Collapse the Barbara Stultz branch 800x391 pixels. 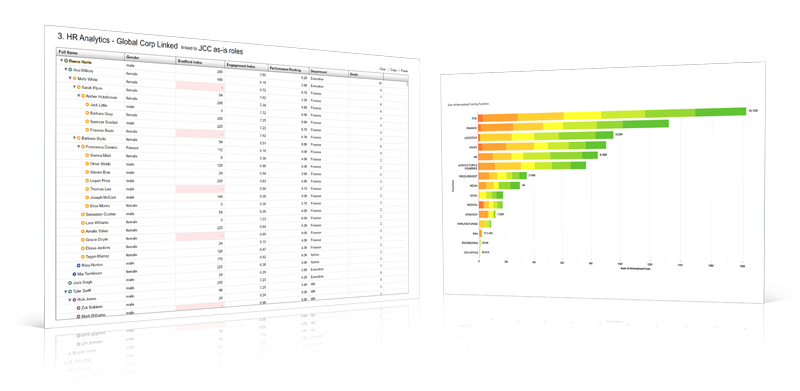(x=74, y=138)
